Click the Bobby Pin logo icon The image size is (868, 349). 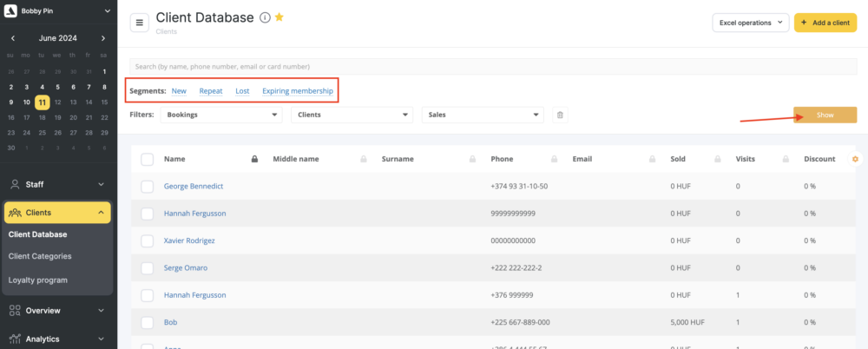tap(10, 10)
